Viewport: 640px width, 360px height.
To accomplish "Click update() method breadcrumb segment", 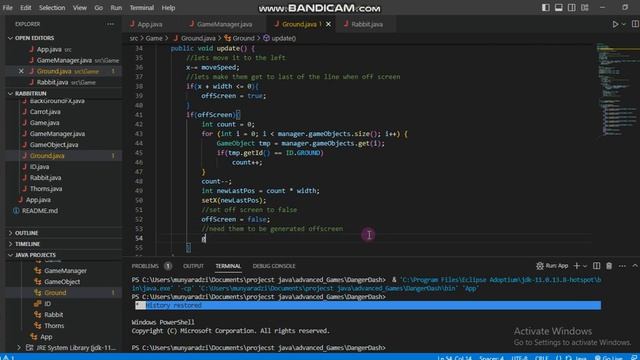I will 283,38.
